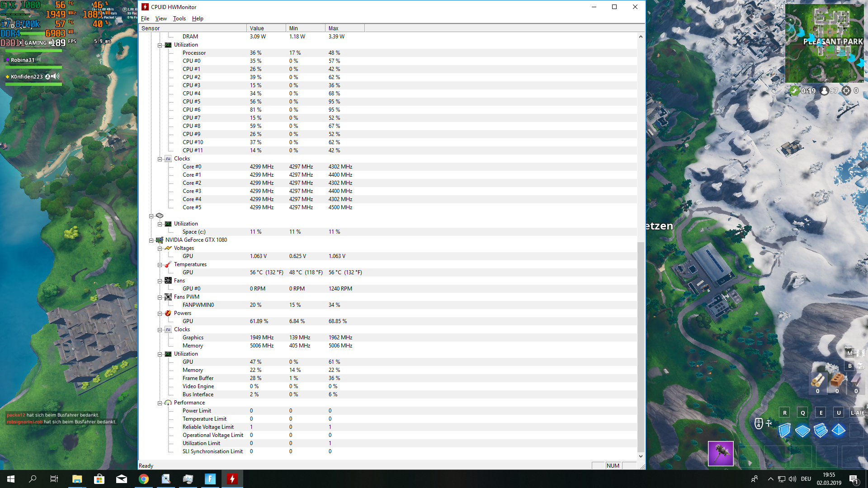The image size is (868, 488).
Task: Select the harvesting pickaxe inventory slot
Action: (x=721, y=453)
